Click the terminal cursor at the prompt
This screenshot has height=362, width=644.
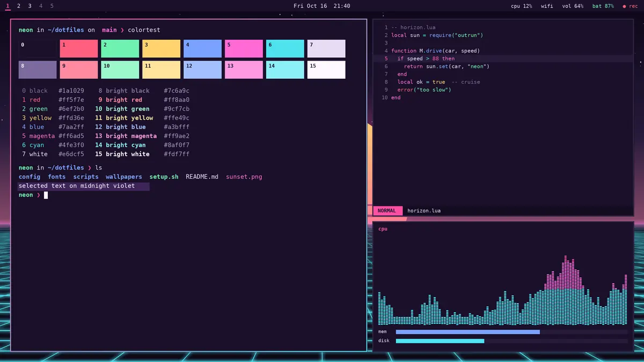coord(46,195)
